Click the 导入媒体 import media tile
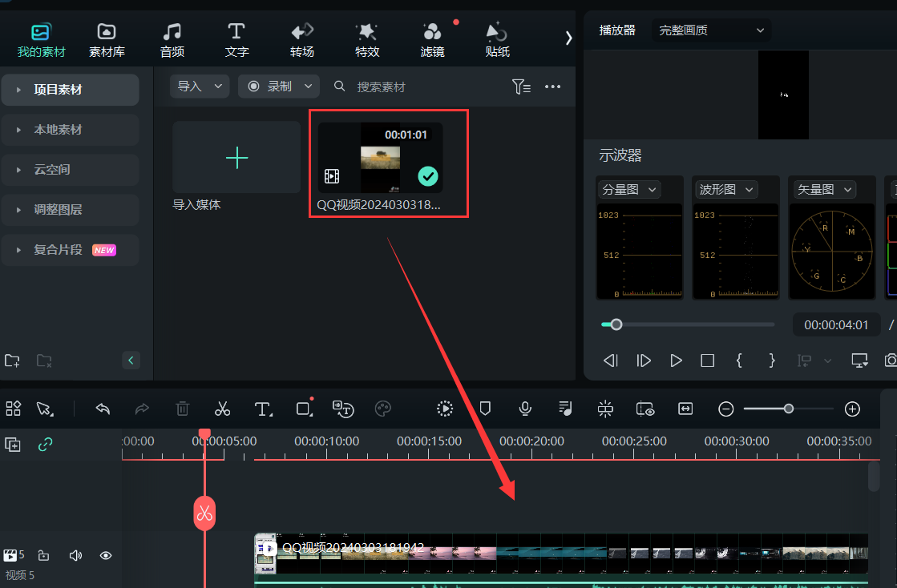 [x=236, y=158]
